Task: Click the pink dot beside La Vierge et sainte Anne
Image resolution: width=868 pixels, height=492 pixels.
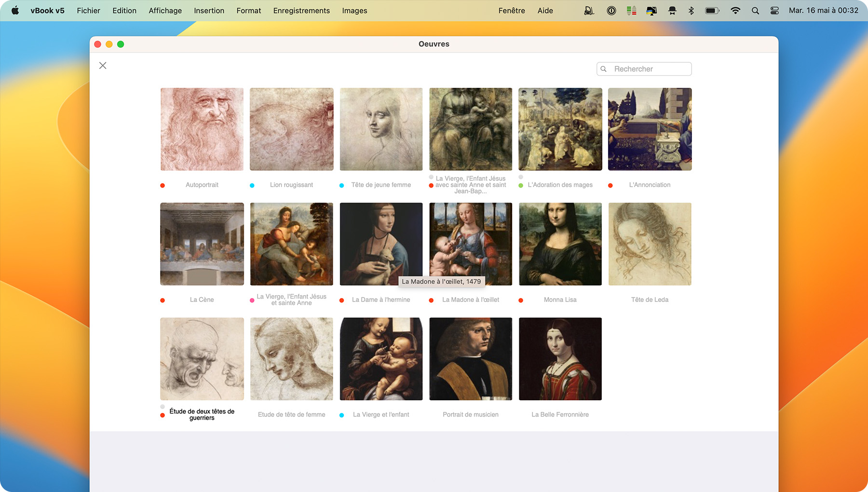Action: tap(252, 300)
